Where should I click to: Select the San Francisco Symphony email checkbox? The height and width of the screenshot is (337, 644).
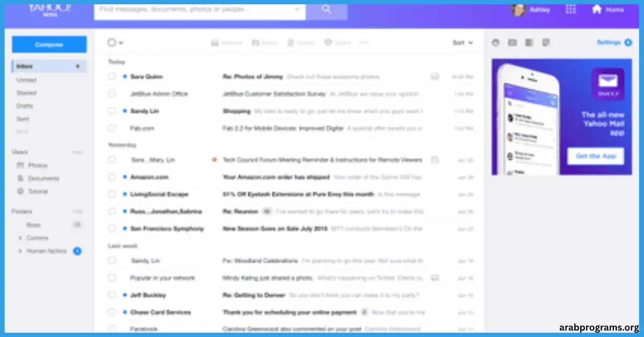[x=112, y=228]
